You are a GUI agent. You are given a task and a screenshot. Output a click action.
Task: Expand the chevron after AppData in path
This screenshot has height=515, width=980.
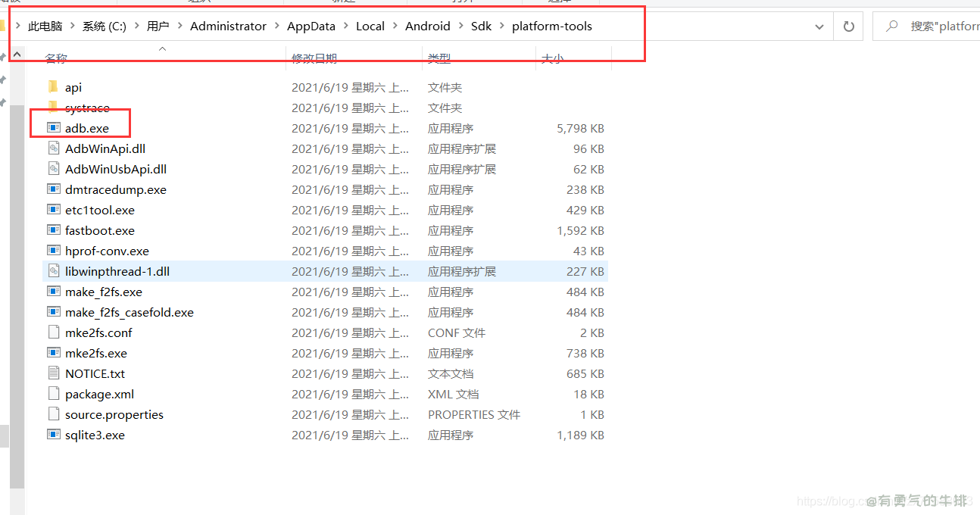tap(345, 27)
